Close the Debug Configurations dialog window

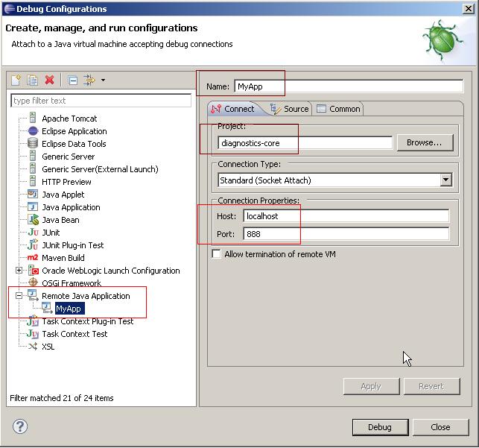point(469,8)
